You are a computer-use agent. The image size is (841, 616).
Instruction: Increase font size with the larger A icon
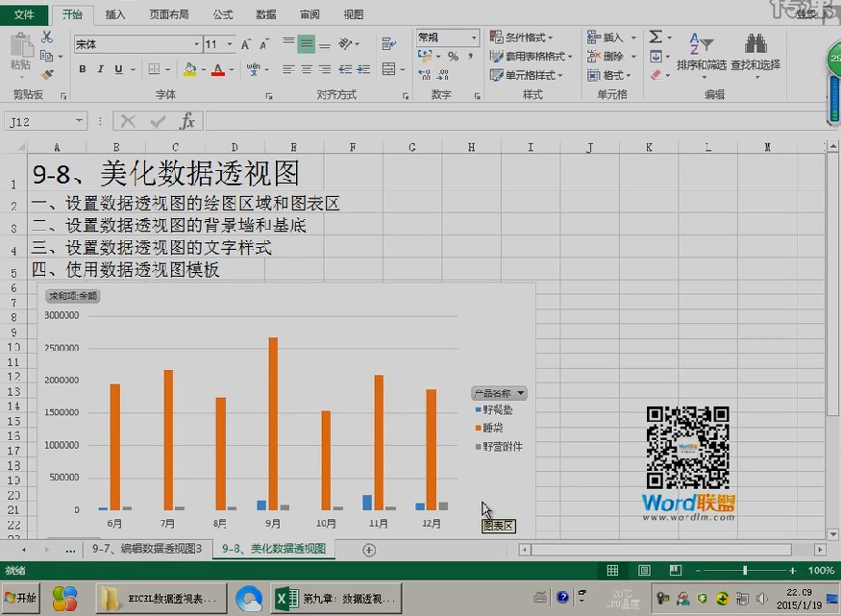pyautogui.click(x=246, y=44)
